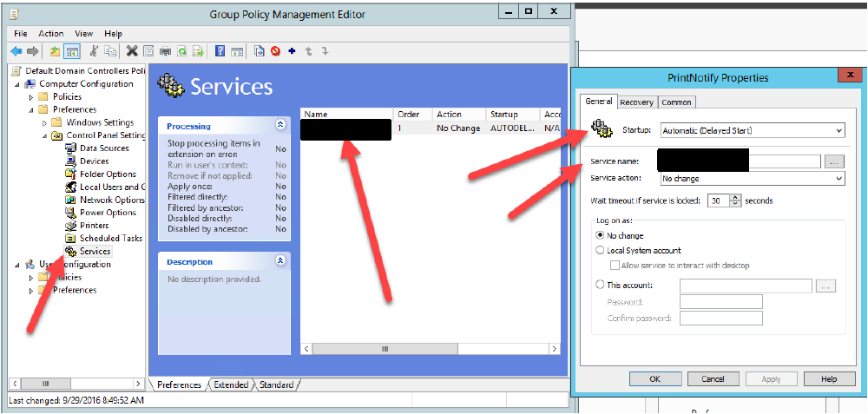Click the wait timeout seconds field
The height and width of the screenshot is (414, 868).
pos(719,200)
